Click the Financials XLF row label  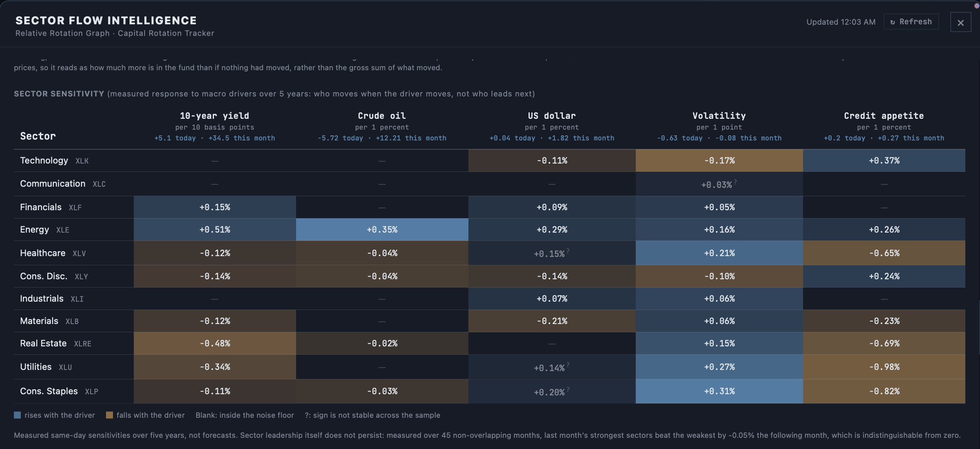[x=51, y=207]
